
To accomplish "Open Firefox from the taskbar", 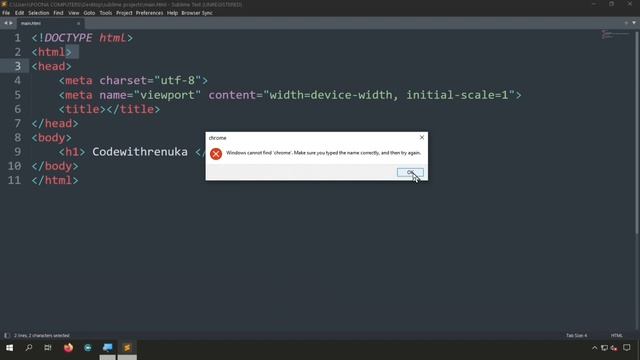I will point(68,348).
